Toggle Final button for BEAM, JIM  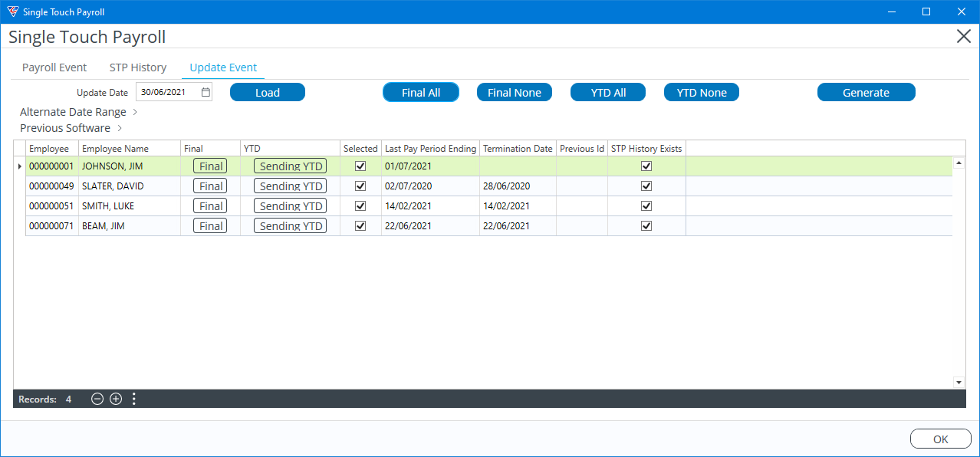click(210, 226)
